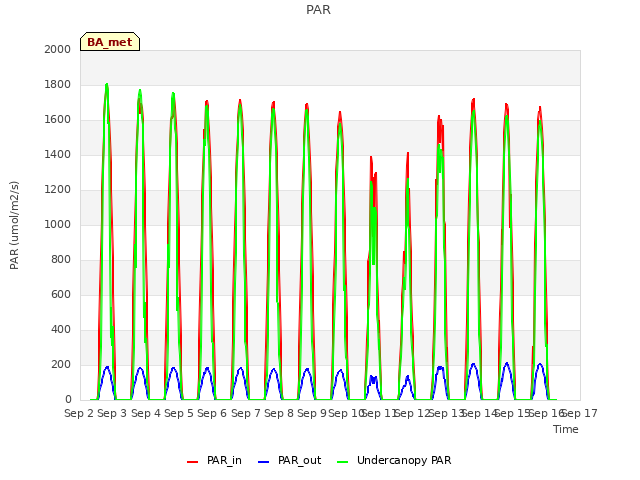Screen dimensions: 640x480
Task: Click the Time x-axis label
Action: (566, 429)
